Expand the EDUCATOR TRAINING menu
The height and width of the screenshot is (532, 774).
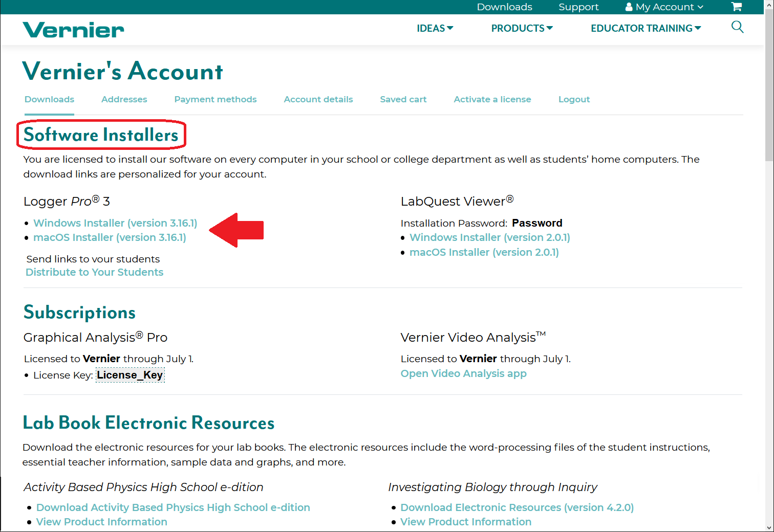pyautogui.click(x=645, y=28)
